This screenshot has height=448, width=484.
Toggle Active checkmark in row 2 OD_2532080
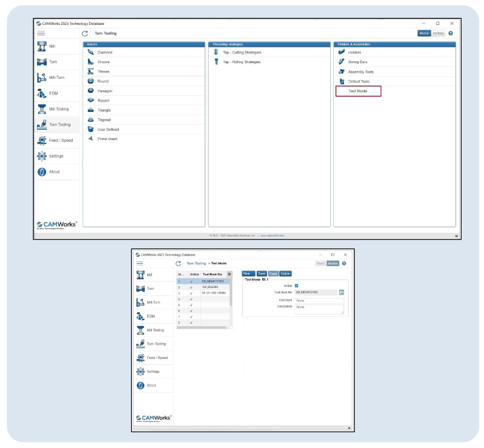click(191, 287)
